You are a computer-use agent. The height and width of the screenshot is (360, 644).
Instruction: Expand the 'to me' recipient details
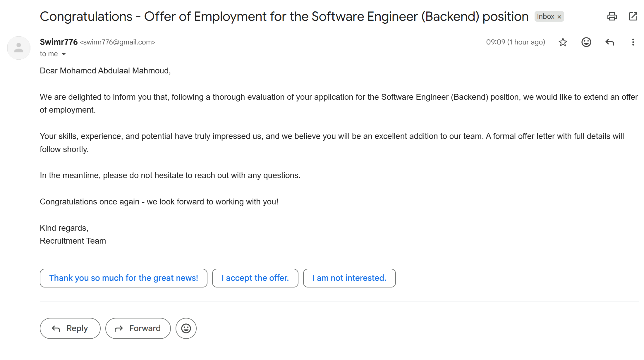point(64,54)
